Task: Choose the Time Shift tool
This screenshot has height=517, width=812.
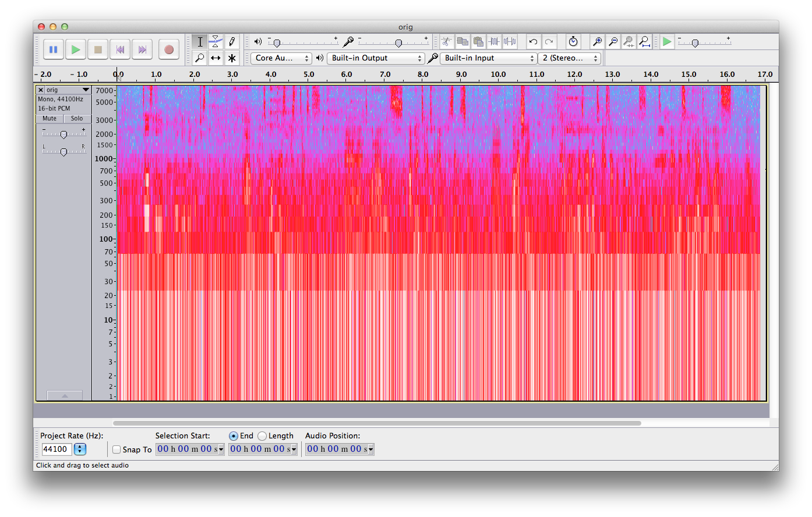Action: tap(216, 58)
